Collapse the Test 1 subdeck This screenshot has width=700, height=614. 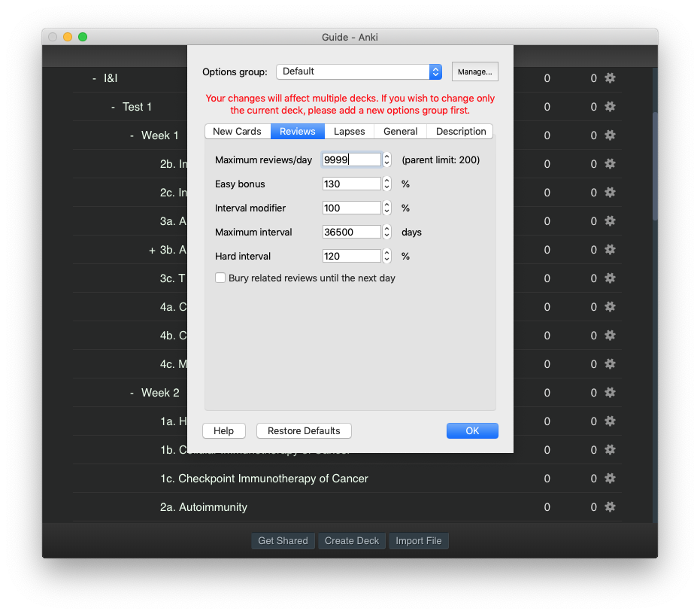113,108
